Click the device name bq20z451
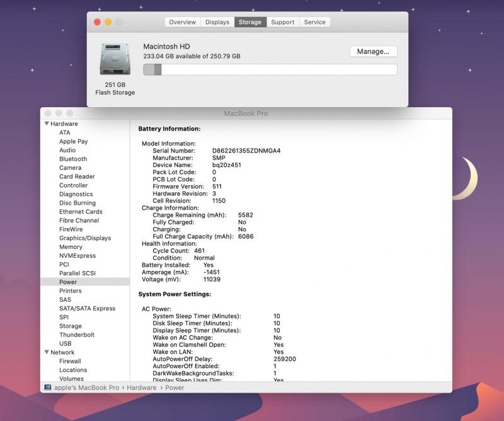The height and width of the screenshot is (421, 504). tap(227, 165)
